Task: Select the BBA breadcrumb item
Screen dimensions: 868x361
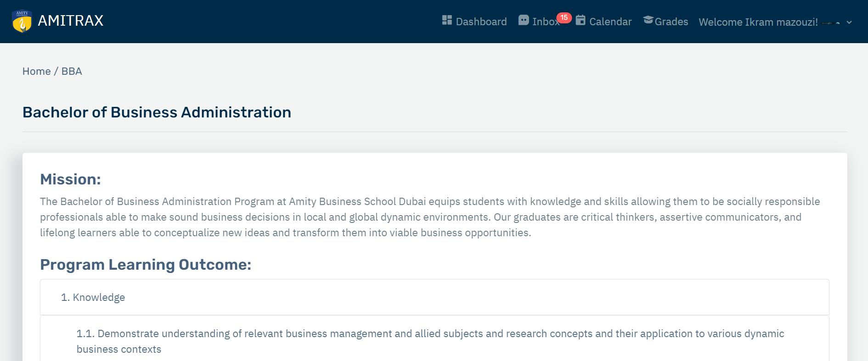Action: (x=72, y=71)
